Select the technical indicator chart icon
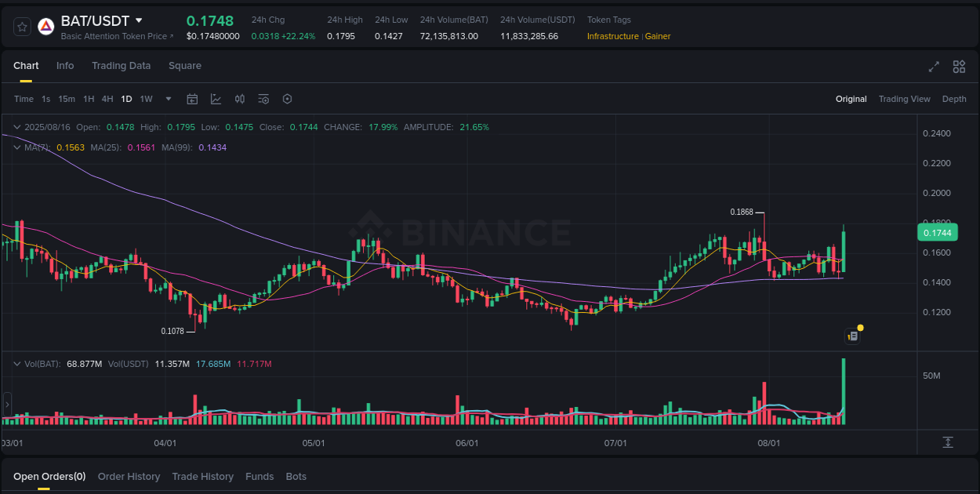 215,99
